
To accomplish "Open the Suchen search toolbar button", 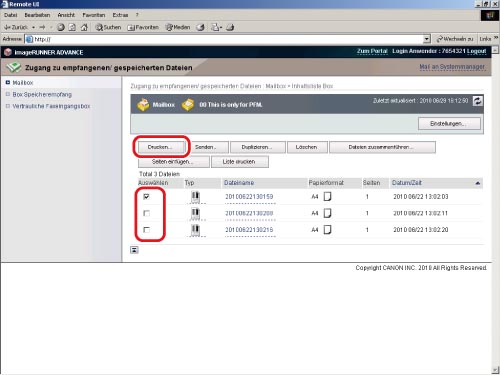I will click(108, 27).
